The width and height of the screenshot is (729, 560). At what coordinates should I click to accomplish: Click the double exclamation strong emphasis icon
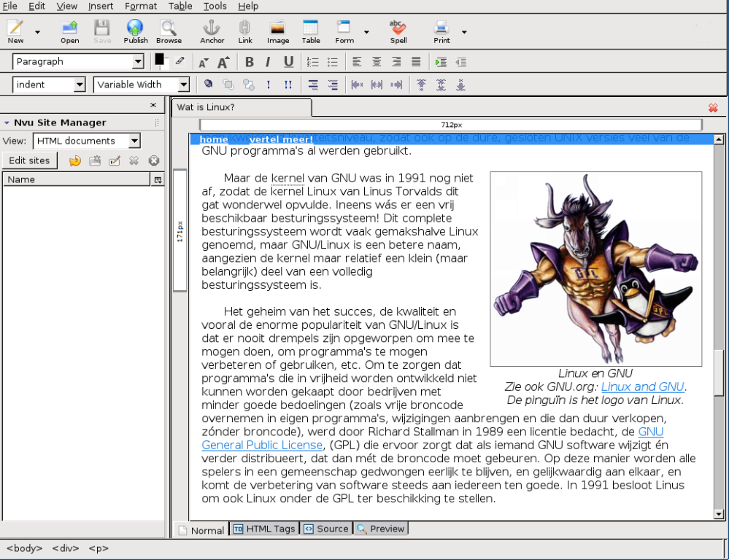coord(288,85)
